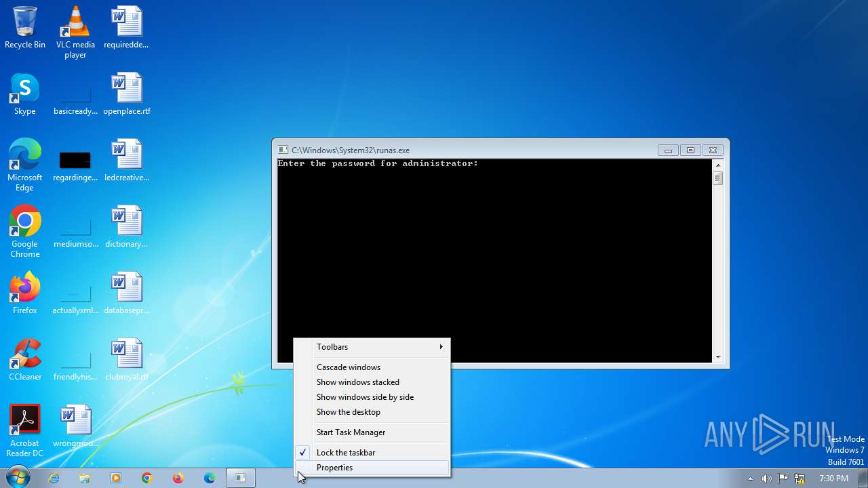Open ledcreative... Word document icon
Screen dimensions: 868x488
coord(127,160)
